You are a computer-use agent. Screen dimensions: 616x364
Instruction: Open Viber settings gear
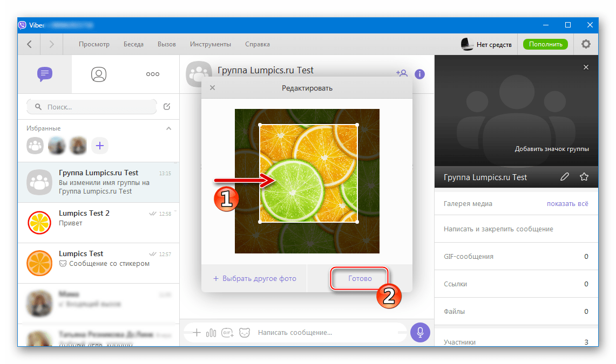click(586, 44)
